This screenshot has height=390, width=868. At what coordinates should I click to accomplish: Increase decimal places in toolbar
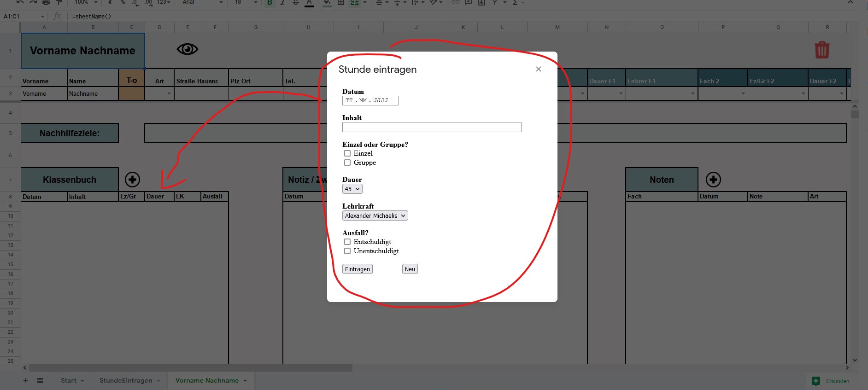(148, 2)
